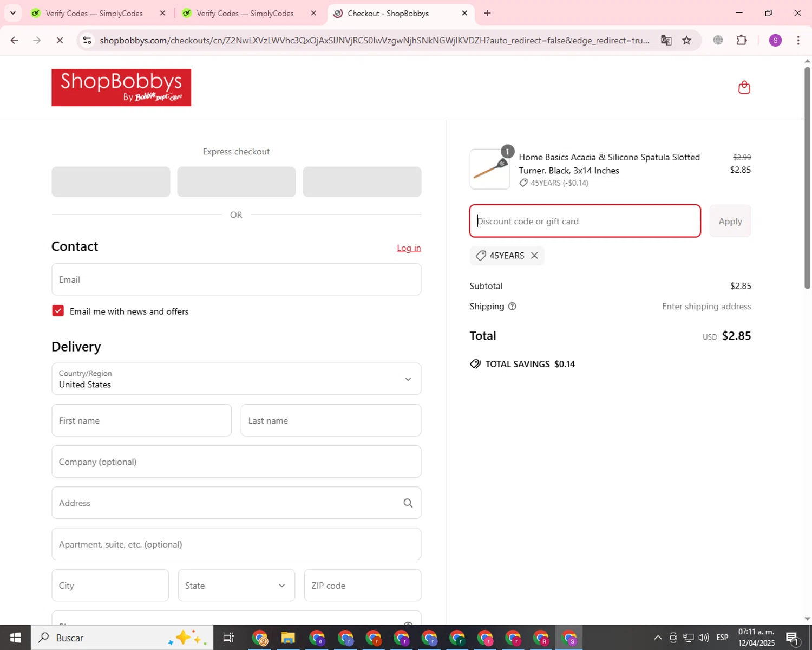Click the ShopBobbys logo
The width and height of the screenshot is (812, 650).
tap(121, 87)
